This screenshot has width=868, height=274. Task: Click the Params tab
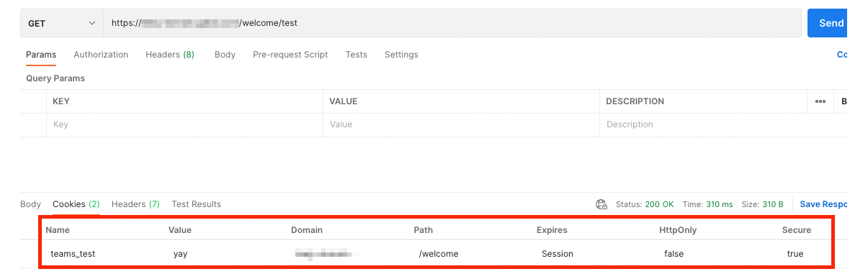pyautogui.click(x=41, y=55)
